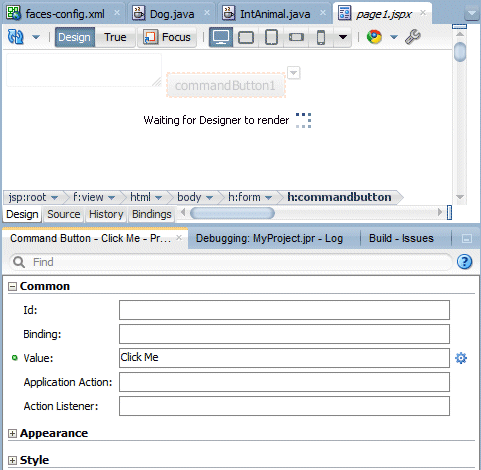
Task: Select portrait tablet viewport icon
Action: [271, 37]
